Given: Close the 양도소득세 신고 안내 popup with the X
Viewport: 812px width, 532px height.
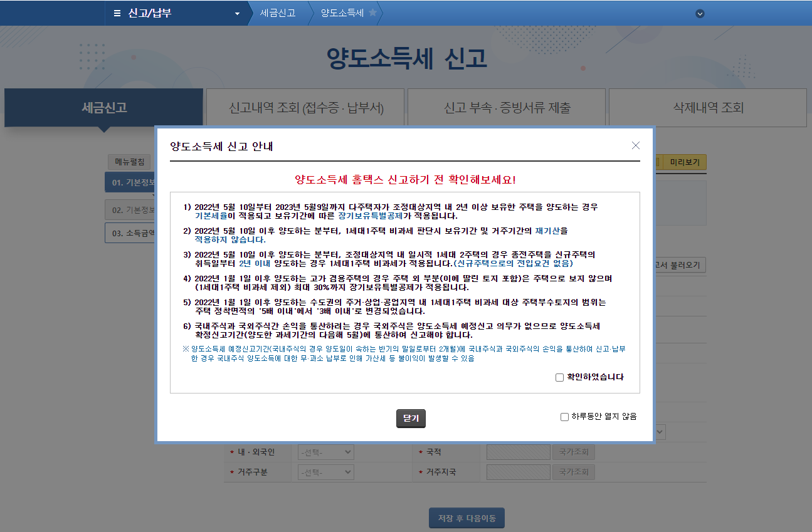Looking at the screenshot, I should pos(635,145).
